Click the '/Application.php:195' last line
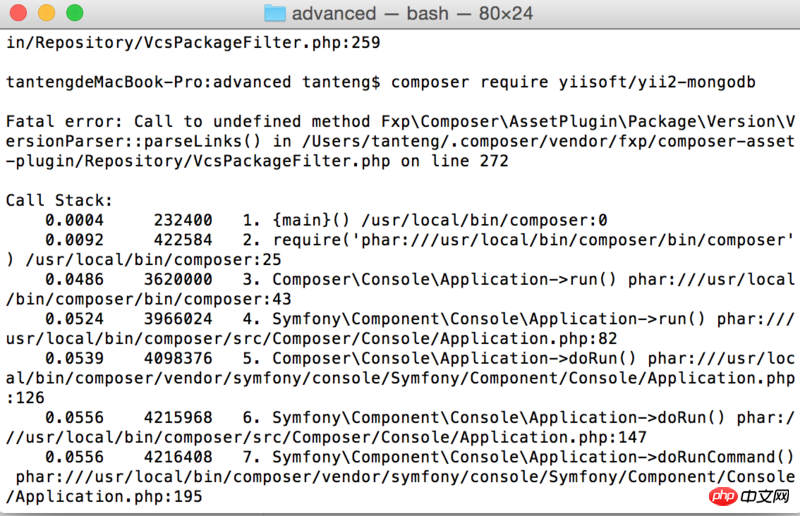Viewport: 800px width, 516px height. tap(104, 496)
